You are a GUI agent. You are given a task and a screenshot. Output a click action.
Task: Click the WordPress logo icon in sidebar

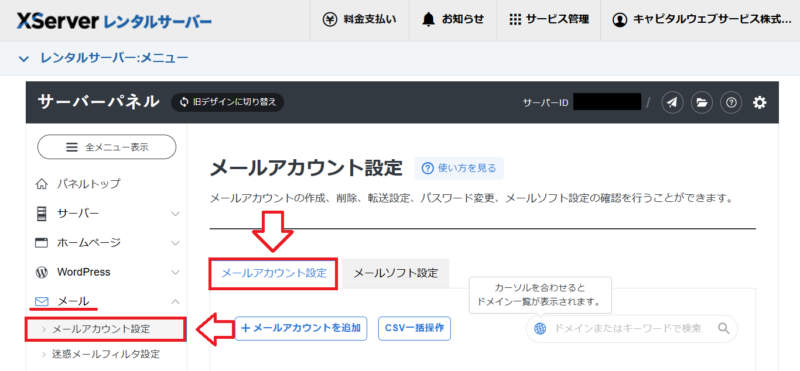click(42, 272)
